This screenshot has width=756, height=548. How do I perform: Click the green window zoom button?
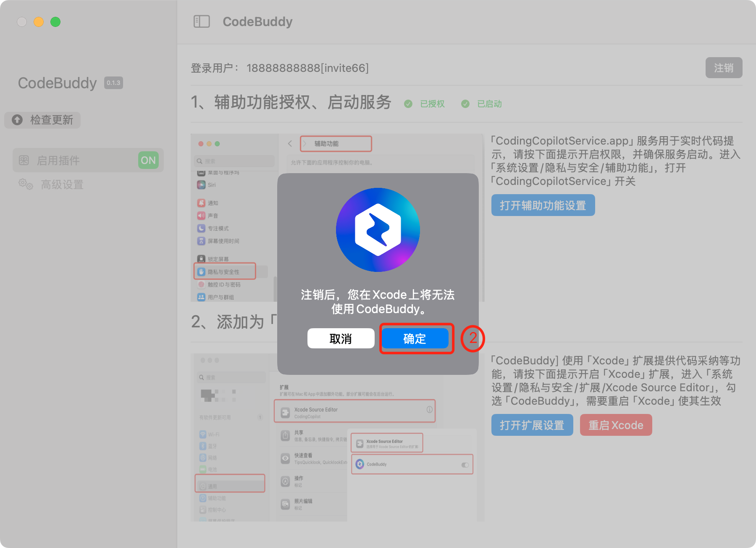[55, 22]
